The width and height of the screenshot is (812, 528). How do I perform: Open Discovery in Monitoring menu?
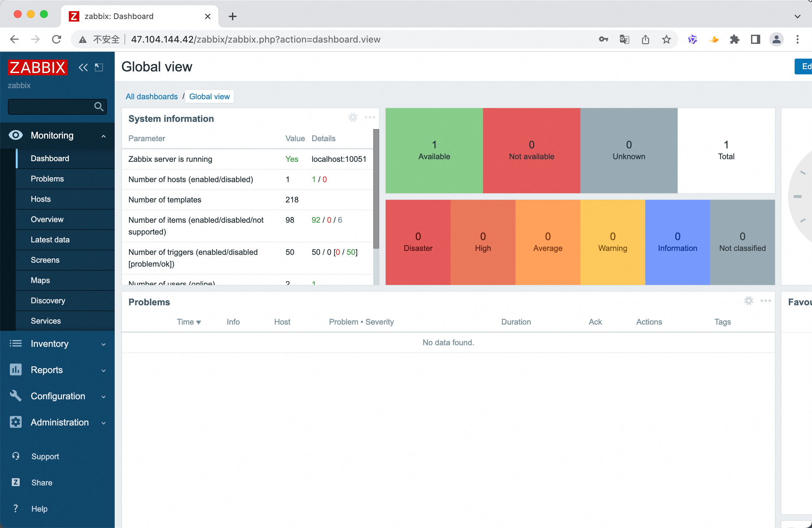click(65, 300)
